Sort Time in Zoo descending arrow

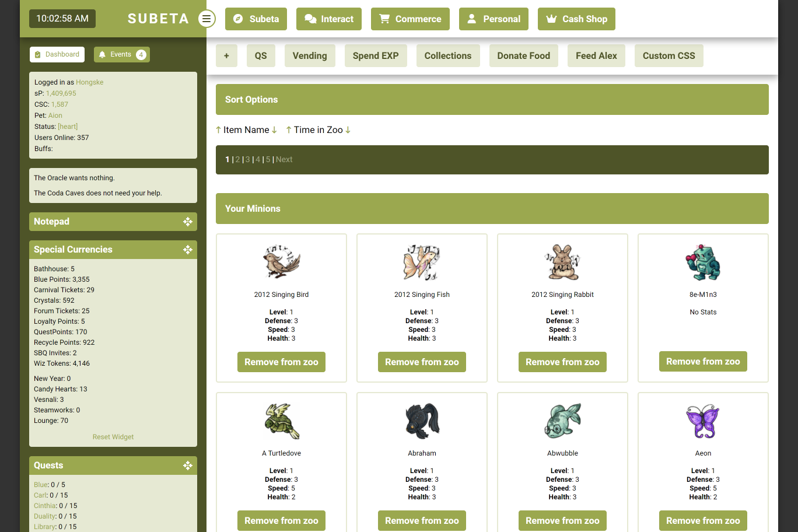[348, 130]
